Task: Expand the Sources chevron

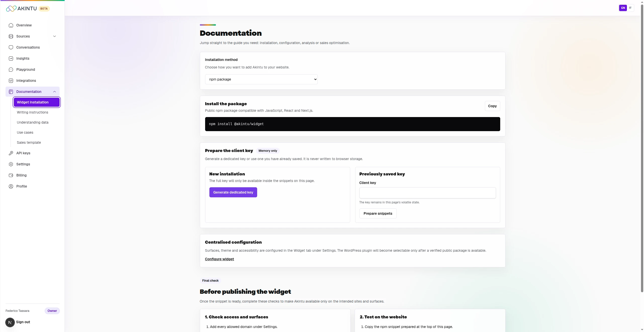Action: click(55, 36)
